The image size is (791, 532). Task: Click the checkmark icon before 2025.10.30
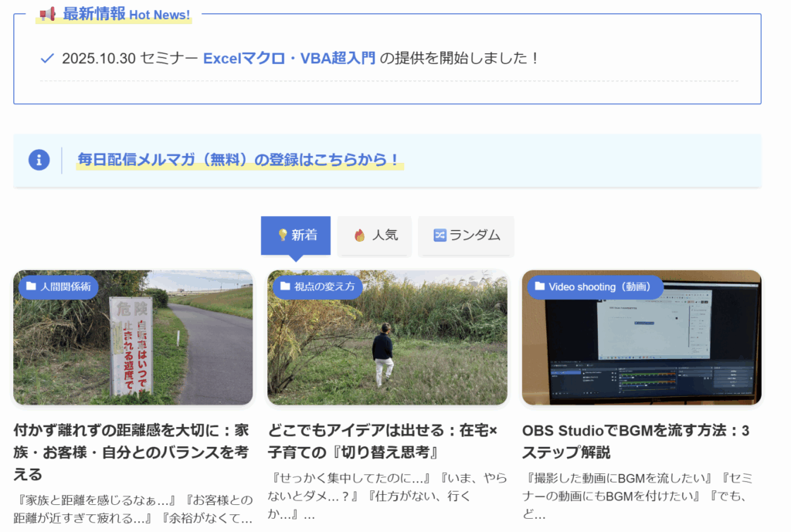pos(47,58)
